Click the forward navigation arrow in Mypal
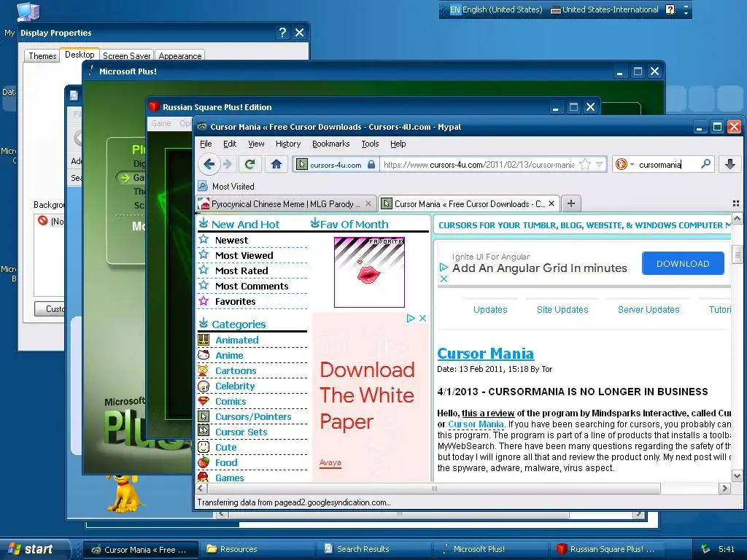Image resolution: width=747 pixels, height=560 pixels. click(x=228, y=164)
